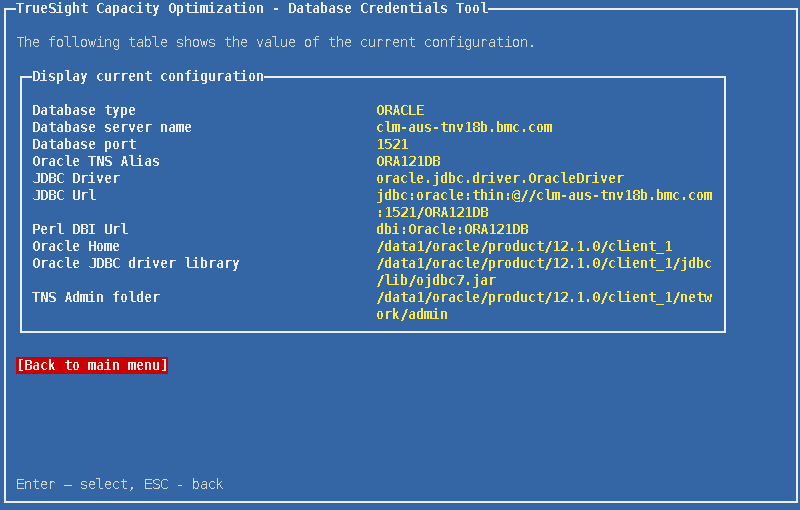Select the dbi:Oracle:ORA121DB value

pyautogui.click(x=452, y=229)
